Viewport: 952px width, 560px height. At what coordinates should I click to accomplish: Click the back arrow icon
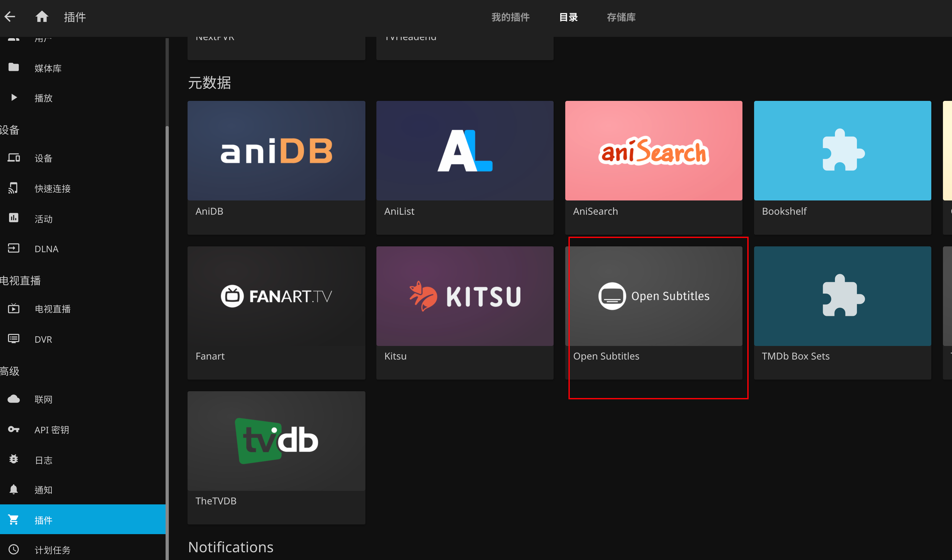10,16
